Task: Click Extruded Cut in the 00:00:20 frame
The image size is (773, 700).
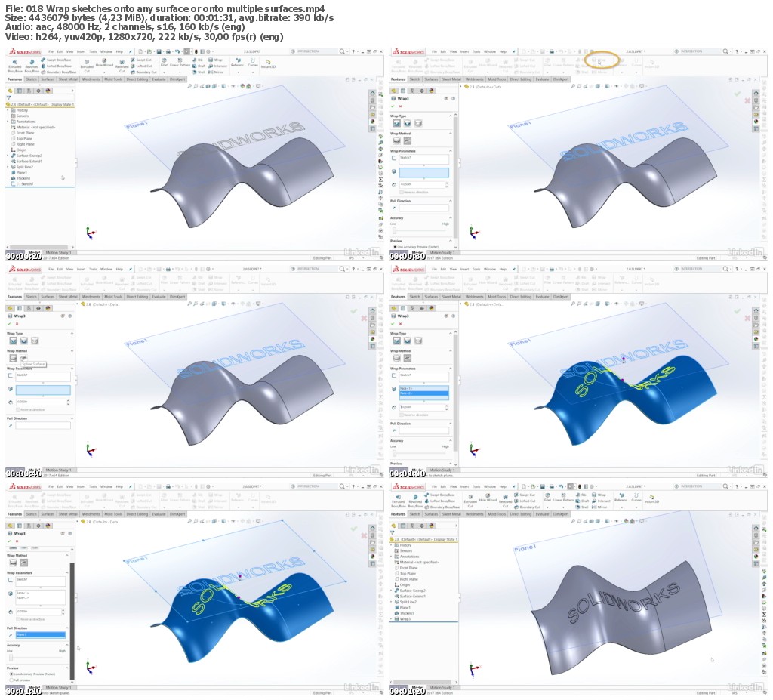Action: [x=87, y=65]
